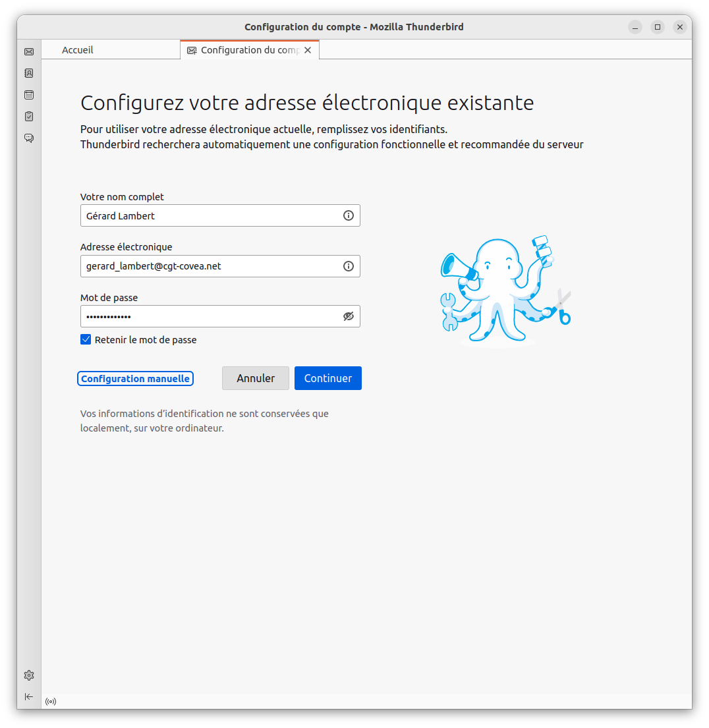Reveal the hidden password
This screenshot has height=728, width=709.
point(348,316)
